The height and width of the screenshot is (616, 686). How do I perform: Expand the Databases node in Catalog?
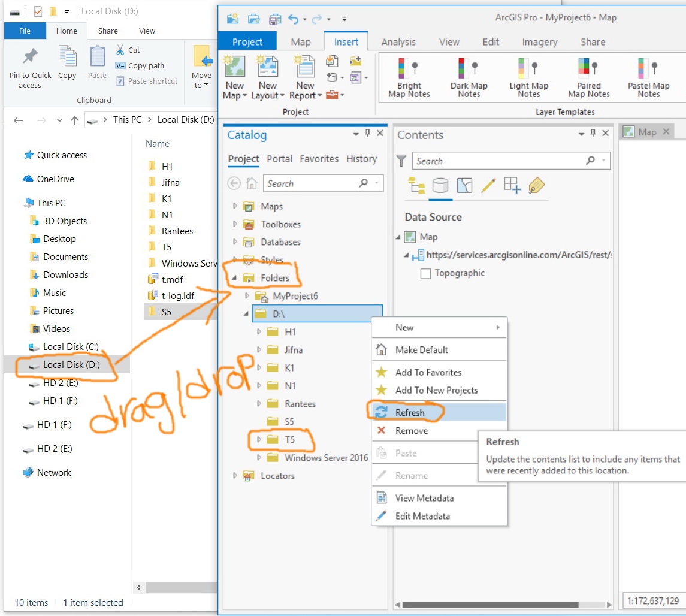coord(235,241)
